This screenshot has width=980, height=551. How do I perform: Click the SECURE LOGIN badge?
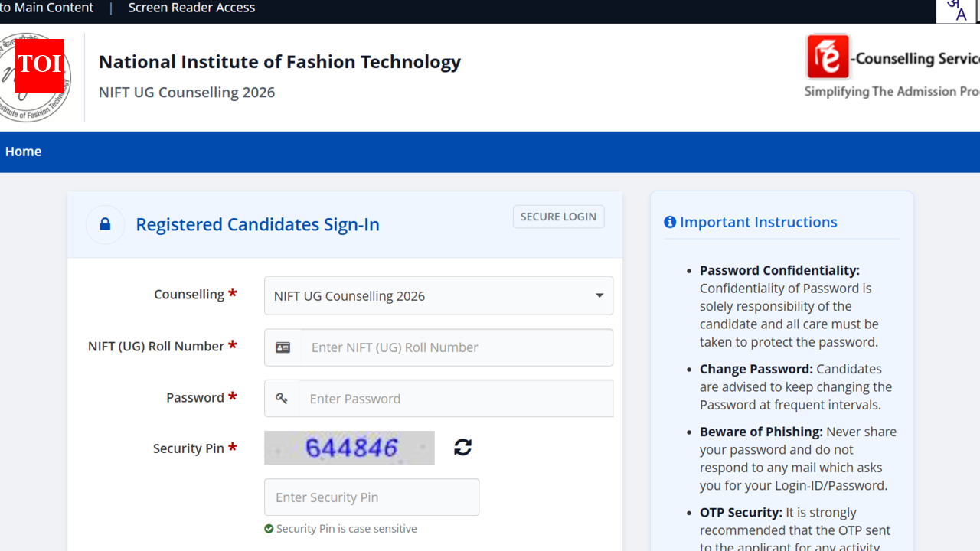click(558, 217)
